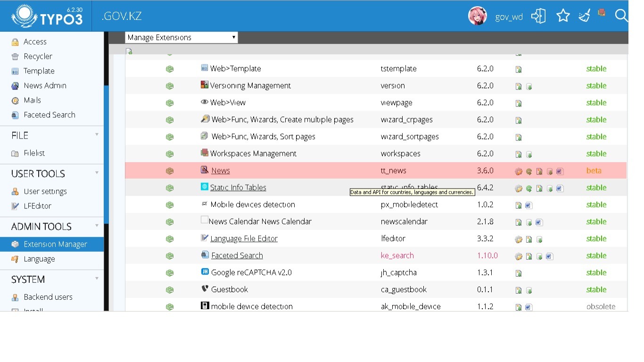This screenshot has height=362, width=644.
Task: Open the Static Info Tables link
Action: click(x=238, y=188)
